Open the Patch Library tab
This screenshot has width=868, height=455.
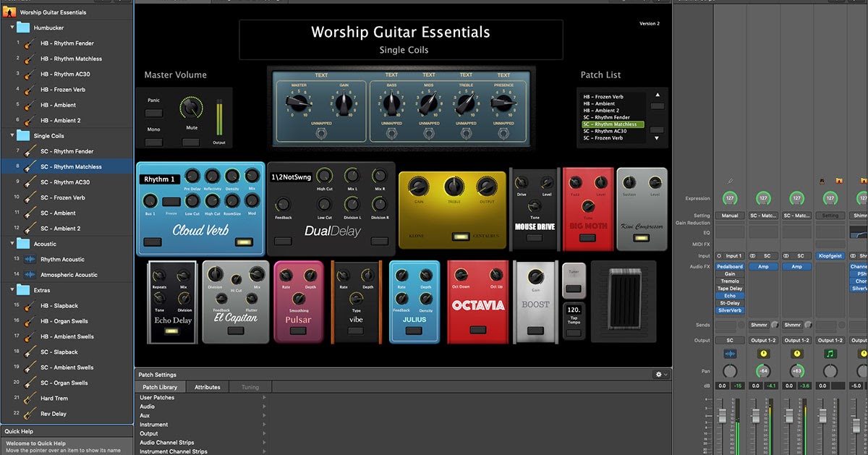159,386
